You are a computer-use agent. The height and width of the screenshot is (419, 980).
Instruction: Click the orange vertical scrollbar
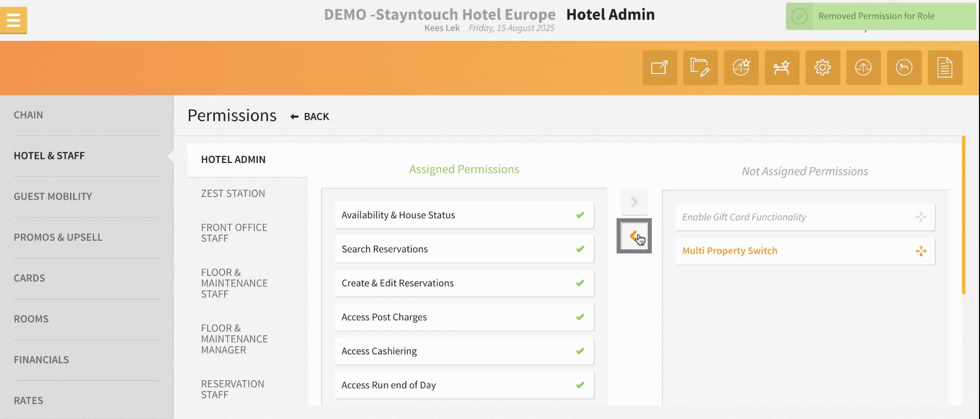[963, 215]
